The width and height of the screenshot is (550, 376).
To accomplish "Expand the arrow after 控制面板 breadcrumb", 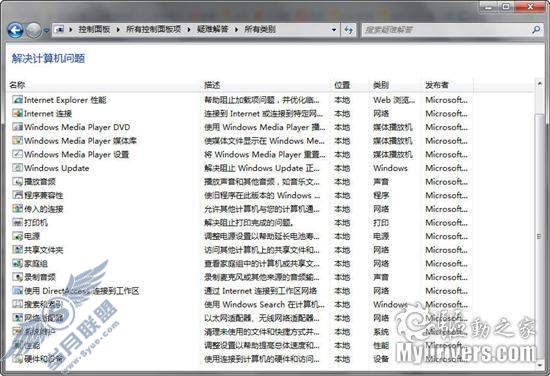I will tap(118, 29).
